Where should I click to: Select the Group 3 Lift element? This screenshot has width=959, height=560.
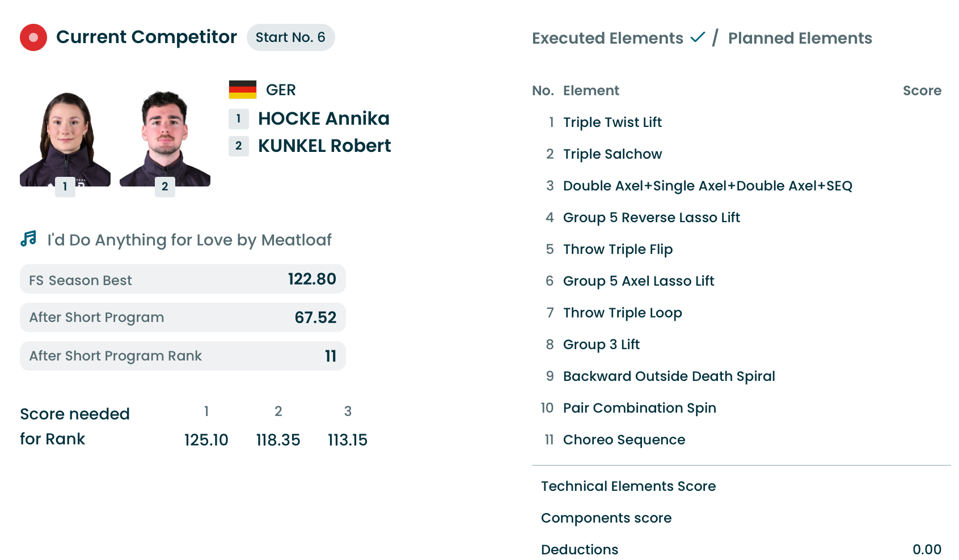click(x=601, y=345)
